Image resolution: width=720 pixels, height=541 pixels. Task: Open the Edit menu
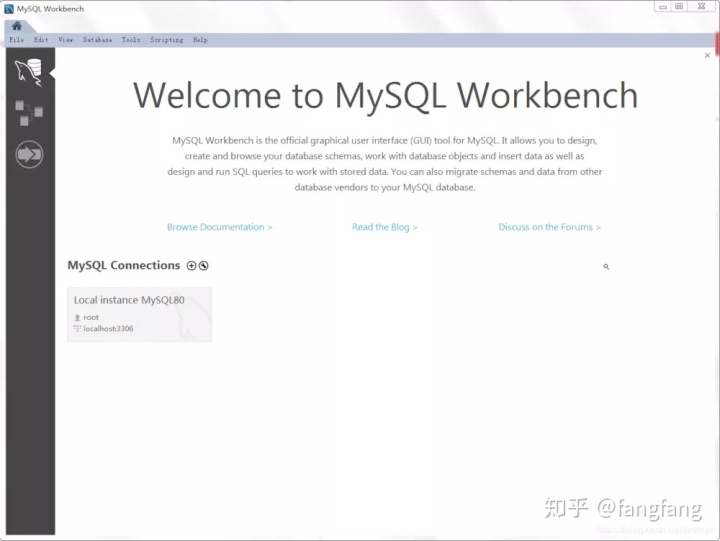(41, 40)
